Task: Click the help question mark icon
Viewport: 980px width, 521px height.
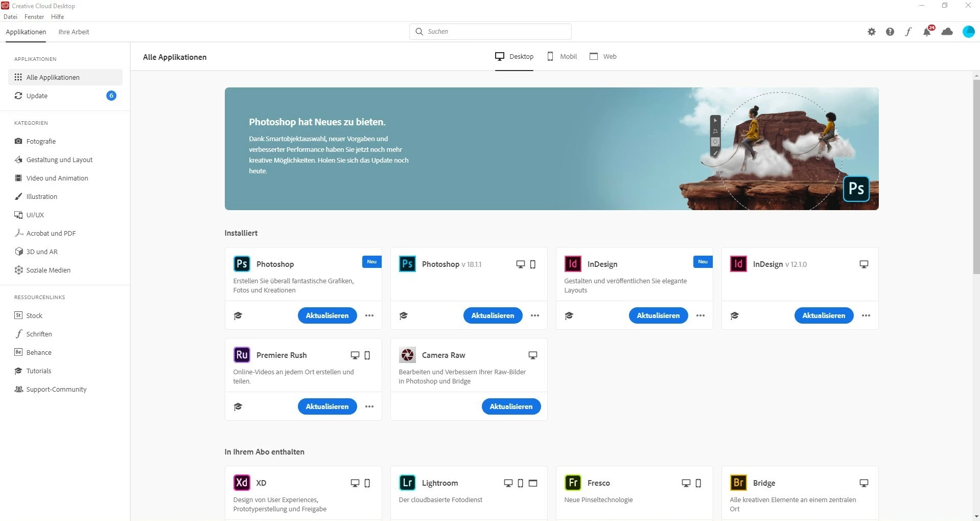Action: [890, 32]
